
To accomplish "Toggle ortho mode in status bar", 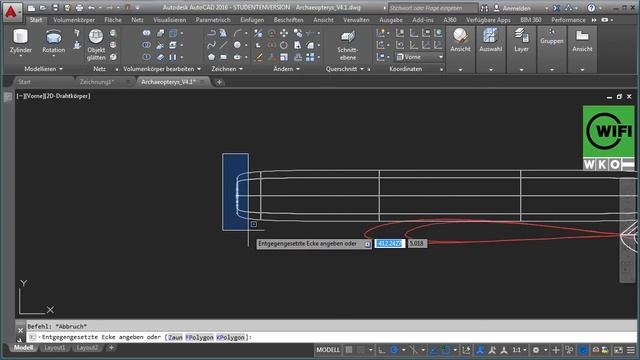I will (381, 350).
